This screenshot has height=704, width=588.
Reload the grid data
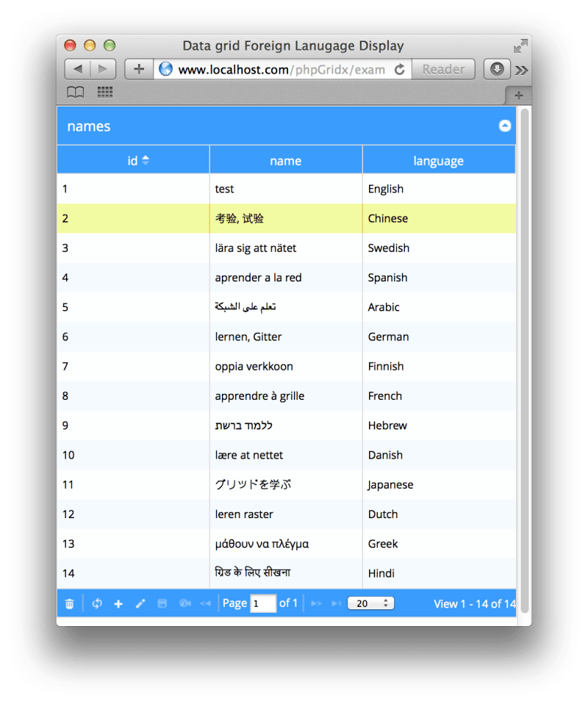point(96,603)
